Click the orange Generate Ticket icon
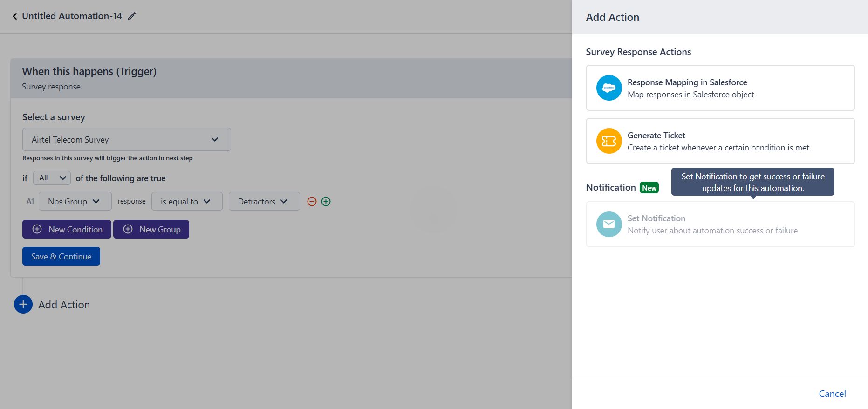Screen dimensions: 868x409 [609, 141]
